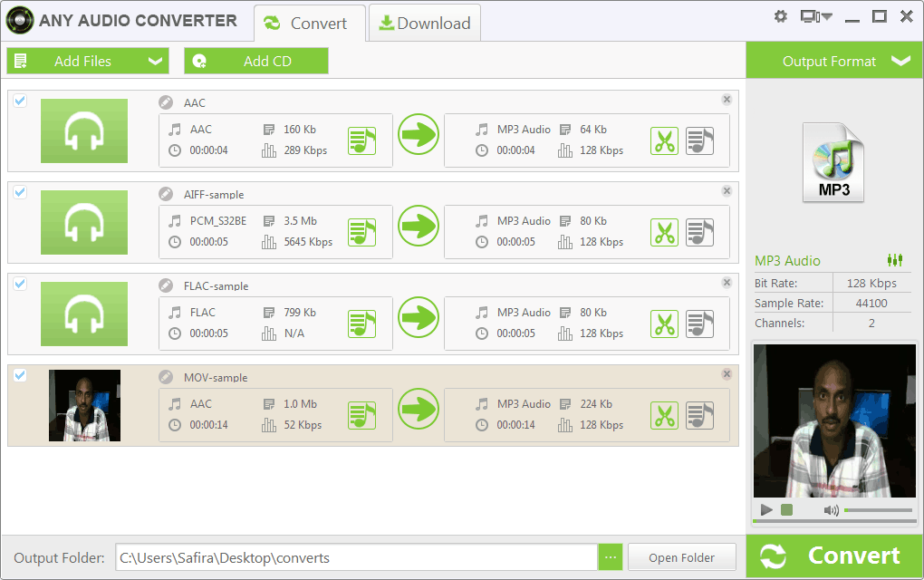This screenshot has height=580, width=924.
Task: Select the MP3 Audio profile label
Action: click(787, 260)
